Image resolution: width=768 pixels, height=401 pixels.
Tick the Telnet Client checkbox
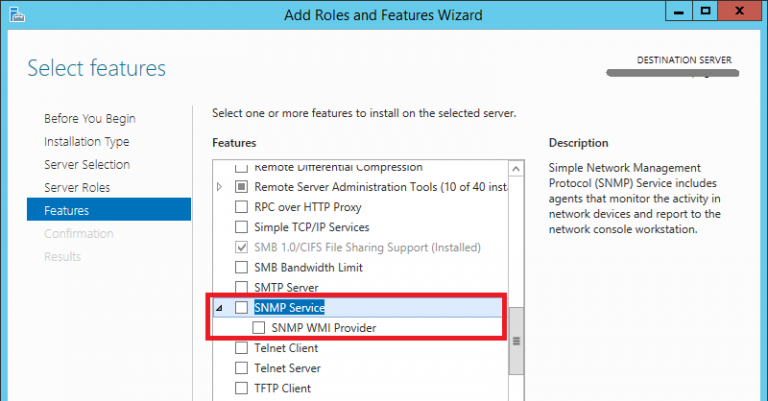click(x=240, y=348)
